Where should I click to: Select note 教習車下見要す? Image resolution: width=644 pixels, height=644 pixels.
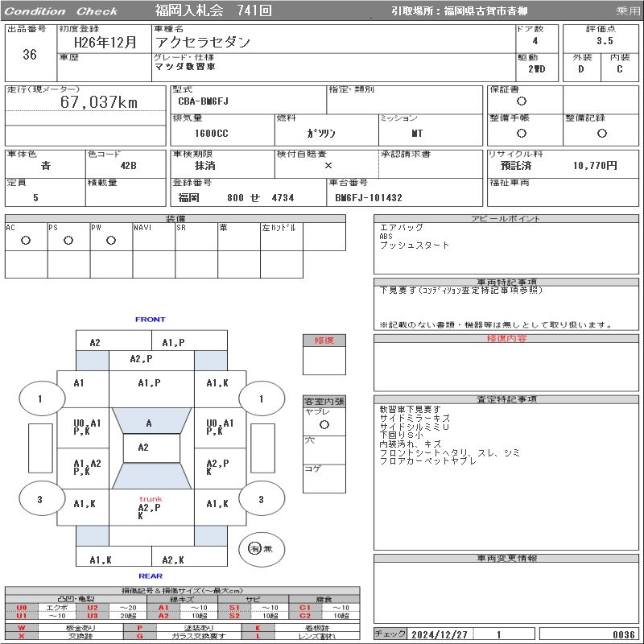click(410, 409)
